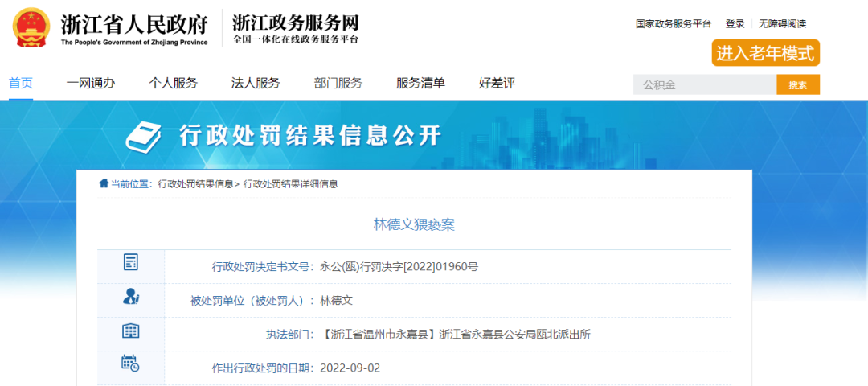This screenshot has width=868, height=386.
Task: Click the 浙江省人民政府 title
Action: [x=134, y=24]
